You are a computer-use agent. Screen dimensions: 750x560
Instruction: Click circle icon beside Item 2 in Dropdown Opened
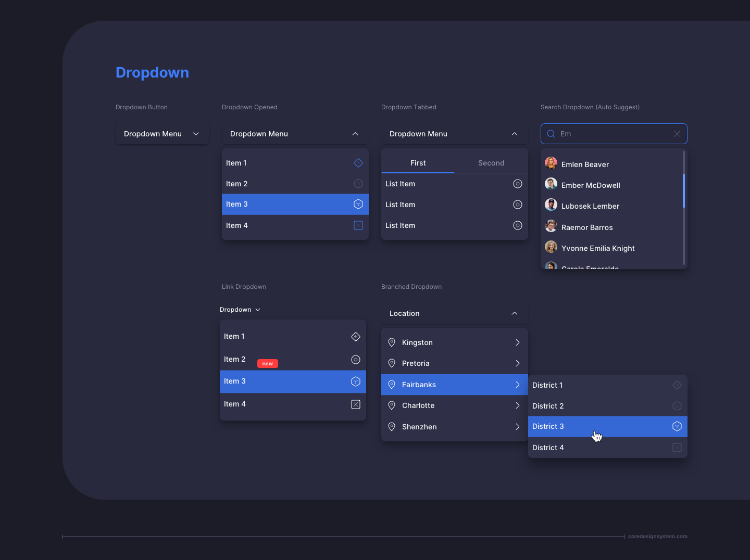[358, 184]
